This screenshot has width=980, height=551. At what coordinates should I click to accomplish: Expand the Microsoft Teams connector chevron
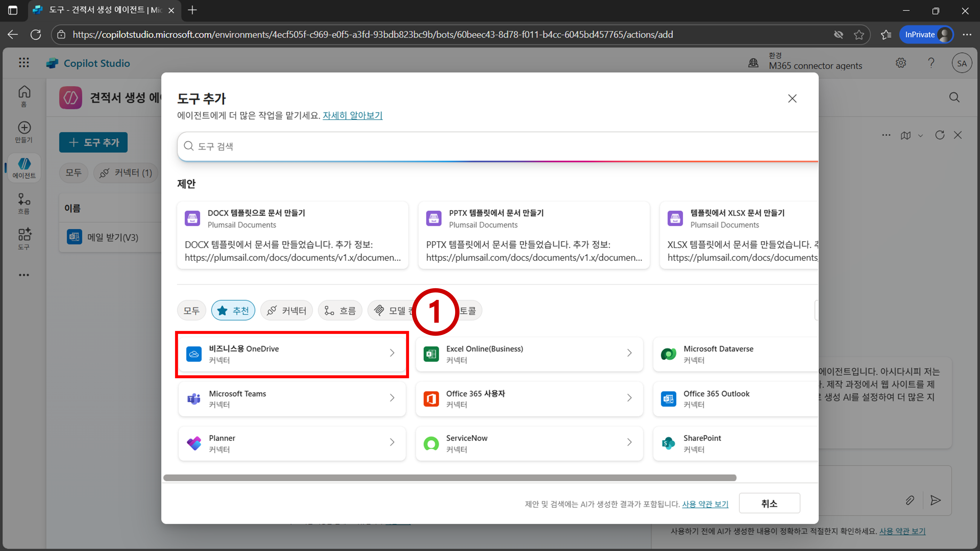coord(392,398)
